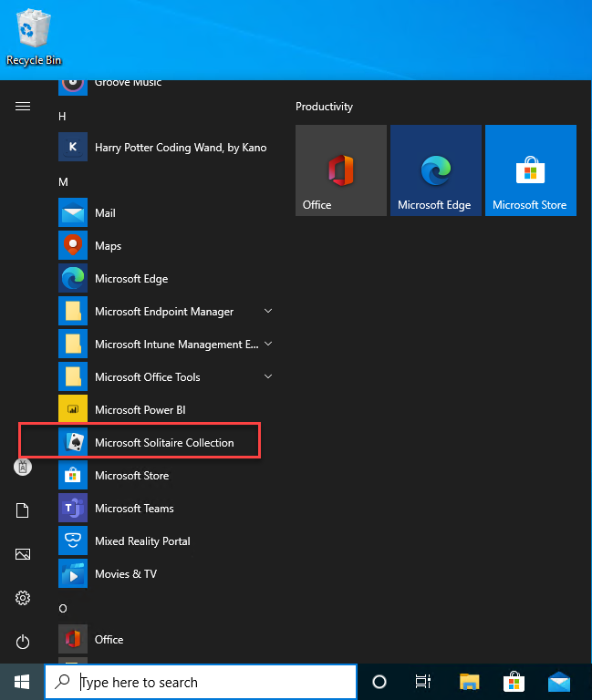Open File Explorer from the taskbar
The width and height of the screenshot is (592, 700).
[x=469, y=682]
